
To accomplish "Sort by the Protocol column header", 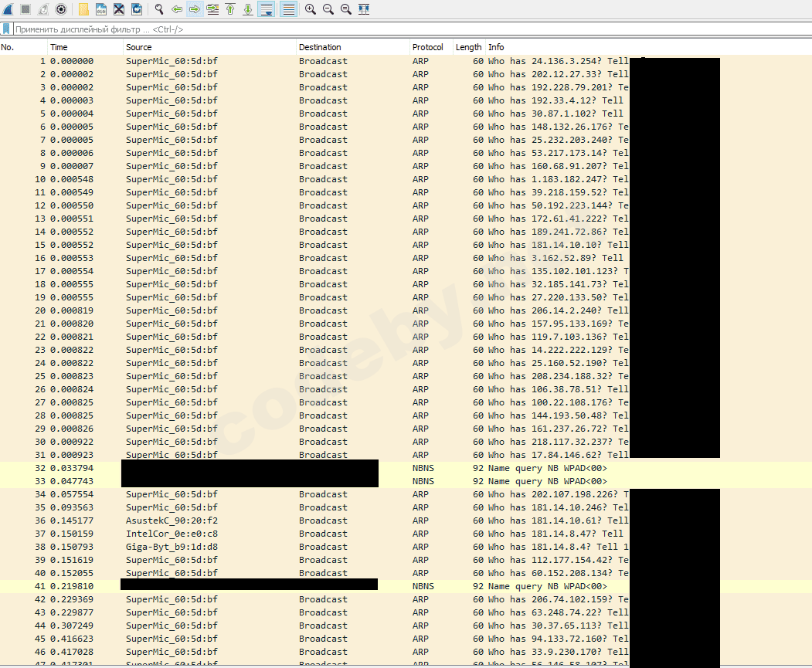I will coord(431,47).
